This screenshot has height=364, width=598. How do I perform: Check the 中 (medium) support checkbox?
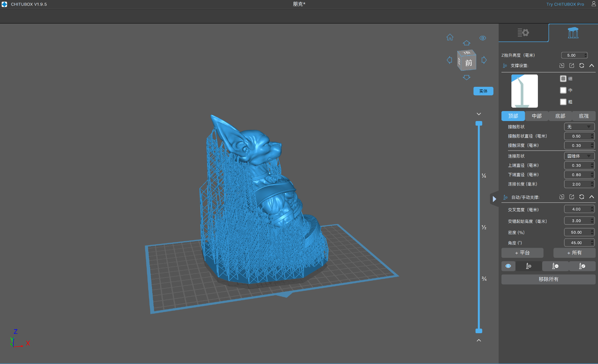point(563,90)
